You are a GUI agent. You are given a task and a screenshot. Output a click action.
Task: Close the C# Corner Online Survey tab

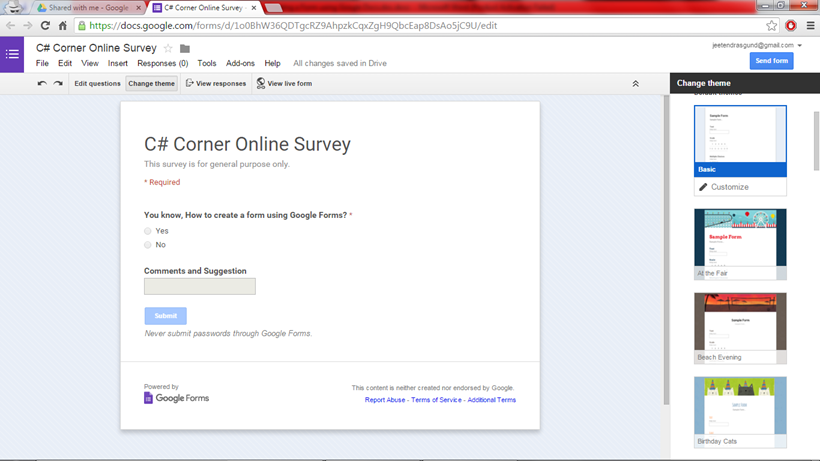tap(254, 8)
